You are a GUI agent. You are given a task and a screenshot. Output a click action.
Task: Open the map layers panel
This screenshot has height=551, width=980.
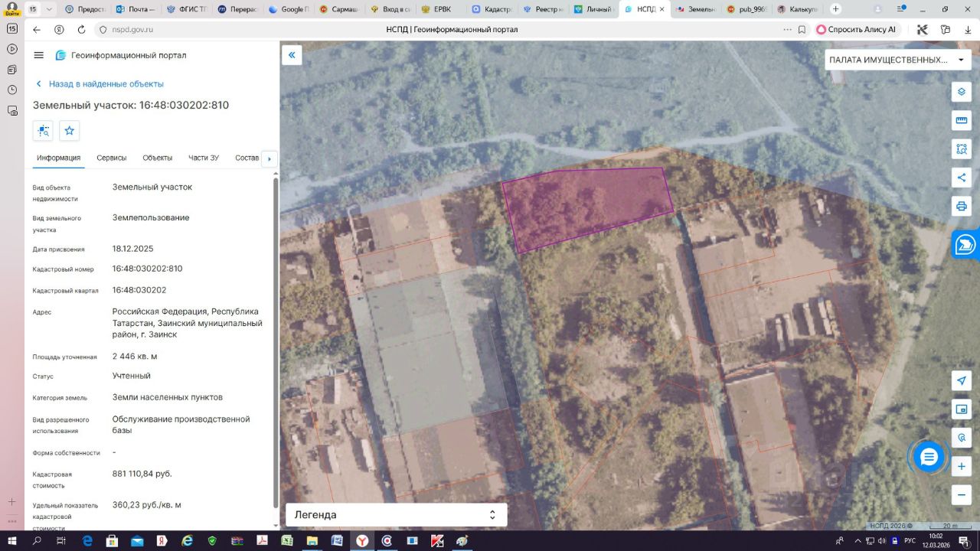(962, 92)
